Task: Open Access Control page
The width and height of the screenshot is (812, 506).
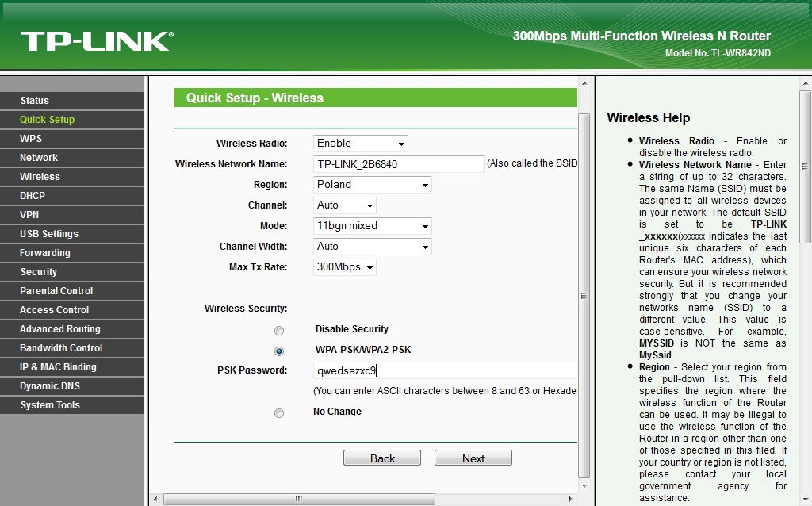Action: [x=72, y=310]
